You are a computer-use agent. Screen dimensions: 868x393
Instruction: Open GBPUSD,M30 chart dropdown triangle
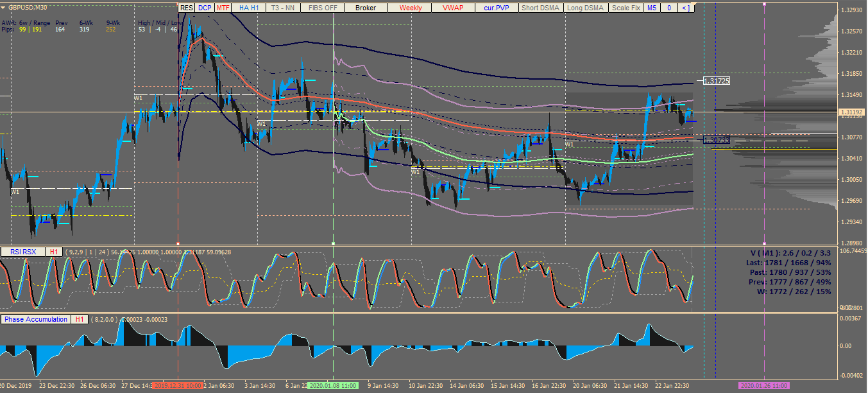(x=3, y=7)
